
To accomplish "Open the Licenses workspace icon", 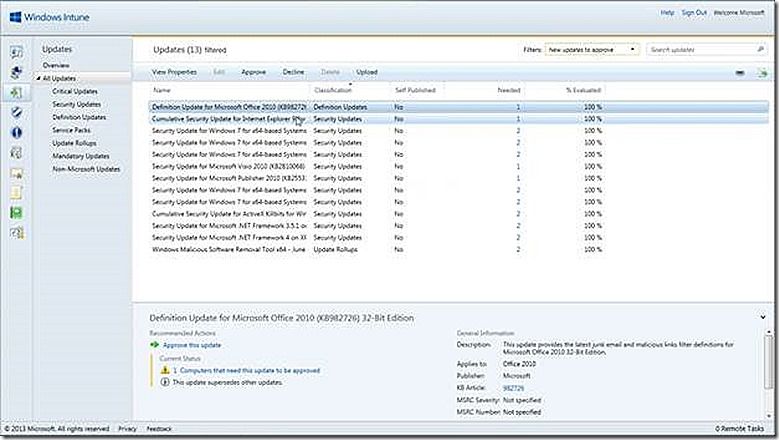I will coord(16,173).
